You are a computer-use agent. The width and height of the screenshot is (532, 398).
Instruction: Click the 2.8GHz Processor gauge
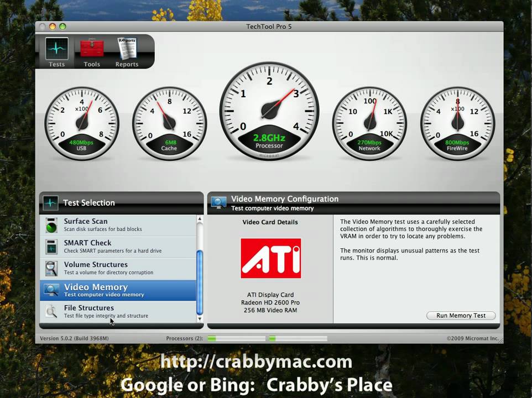pos(269,111)
